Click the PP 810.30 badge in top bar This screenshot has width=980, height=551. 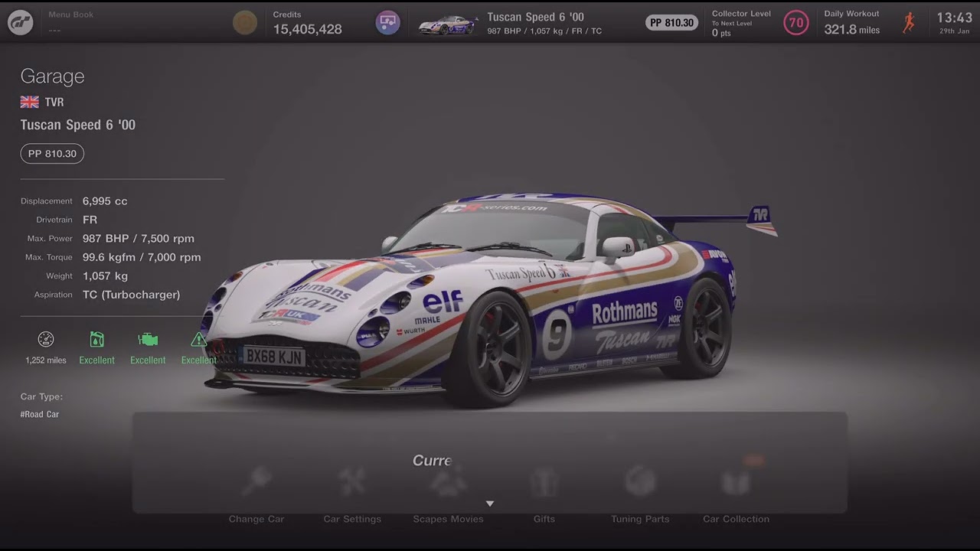pyautogui.click(x=671, y=22)
